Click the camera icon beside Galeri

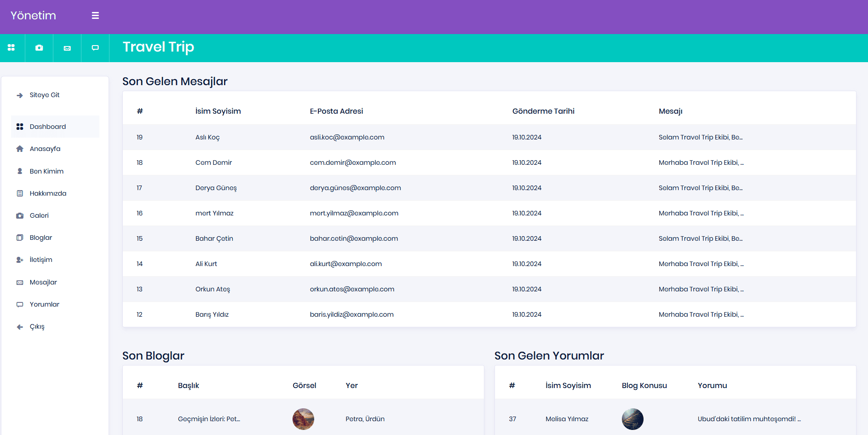(x=20, y=215)
